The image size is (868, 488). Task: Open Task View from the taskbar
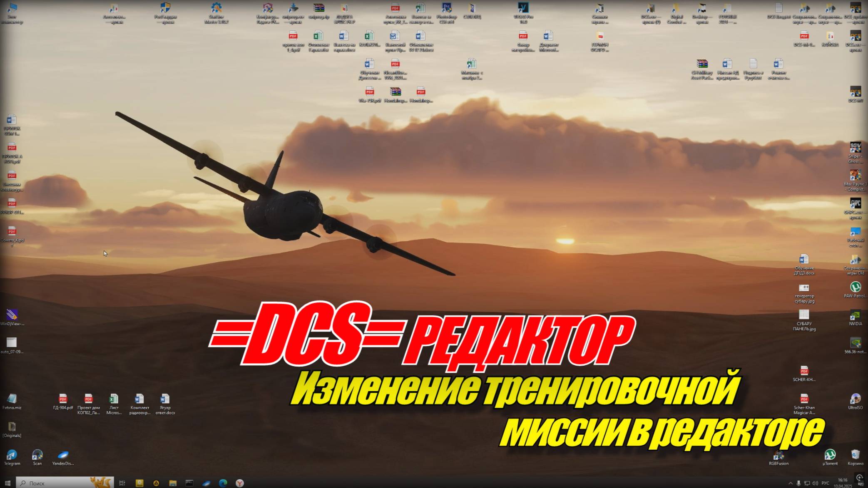(122, 483)
